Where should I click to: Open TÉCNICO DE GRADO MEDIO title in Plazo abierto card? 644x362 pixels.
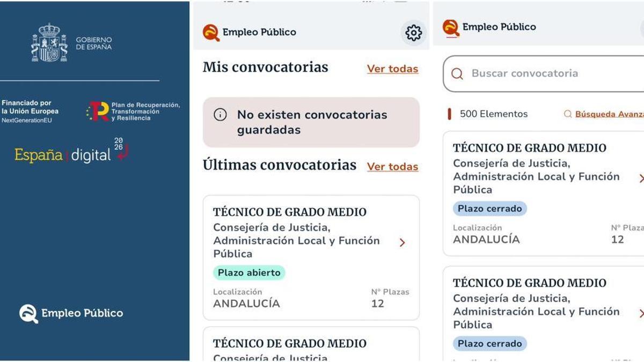pyautogui.click(x=290, y=212)
